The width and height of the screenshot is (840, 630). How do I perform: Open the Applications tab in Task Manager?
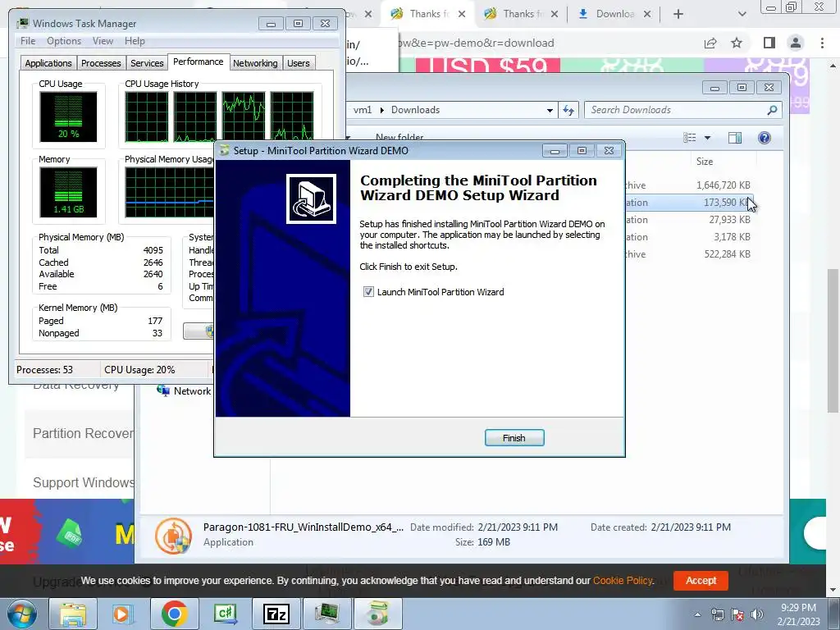48,63
